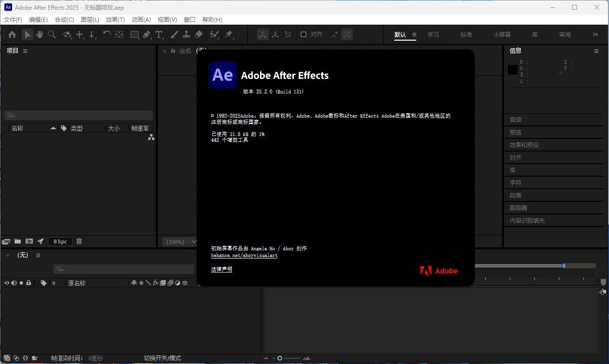This screenshot has height=364, width=609.
Task: Switch to the 标准 workspace tab
Action: pyautogui.click(x=466, y=35)
